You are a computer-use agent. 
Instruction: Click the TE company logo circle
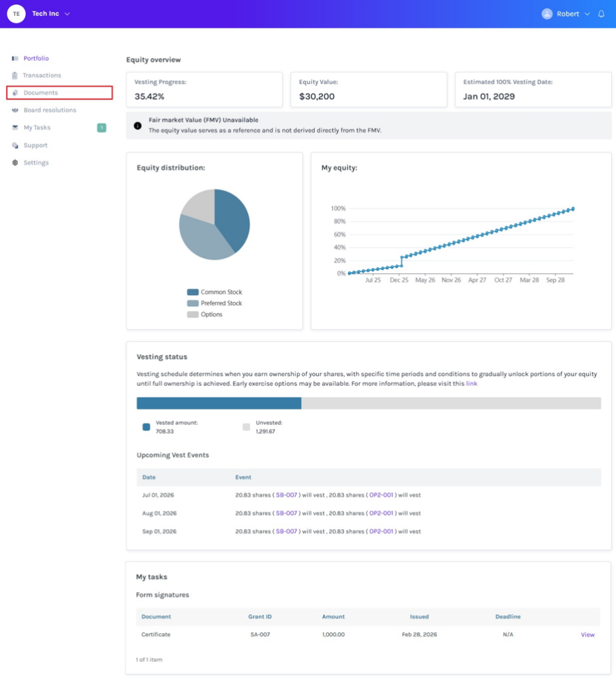click(x=16, y=14)
